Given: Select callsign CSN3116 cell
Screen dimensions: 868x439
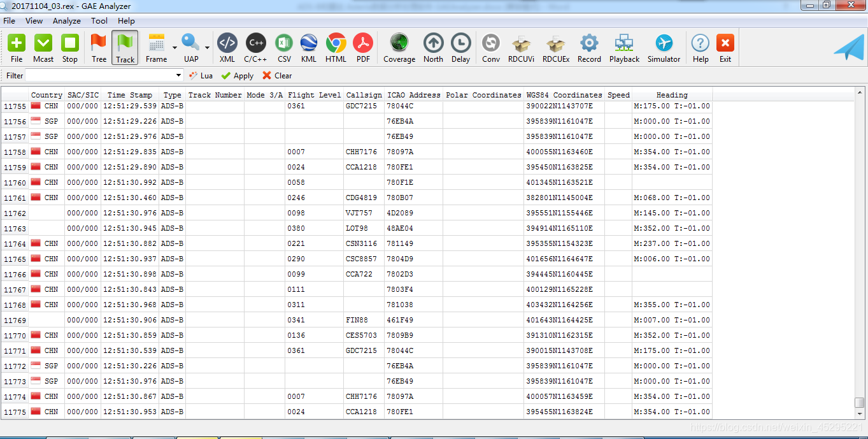Looking at the screenshot, I should 364,243.
